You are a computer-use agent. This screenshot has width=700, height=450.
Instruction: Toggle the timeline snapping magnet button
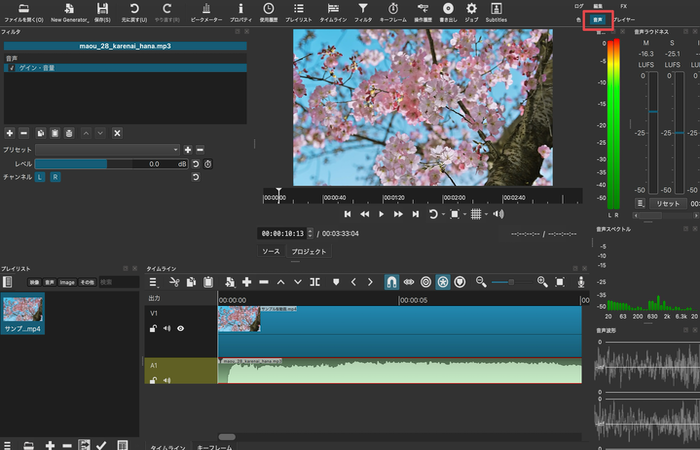(391, 282)
